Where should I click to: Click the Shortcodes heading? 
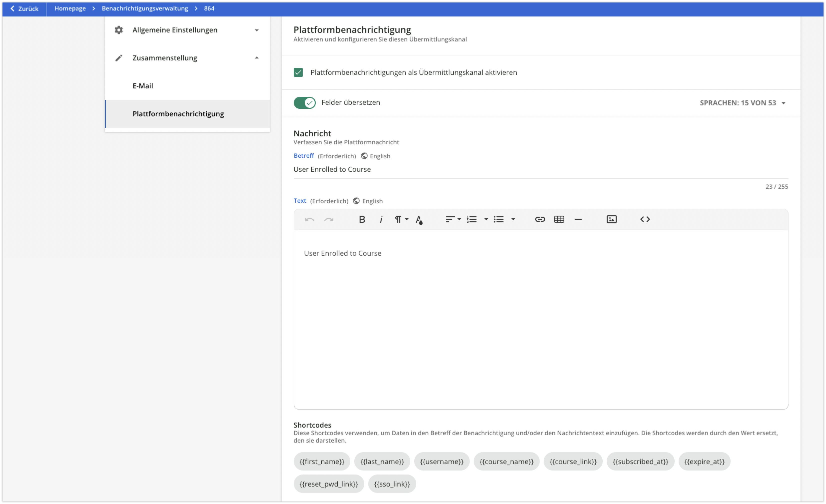point(312,425)
